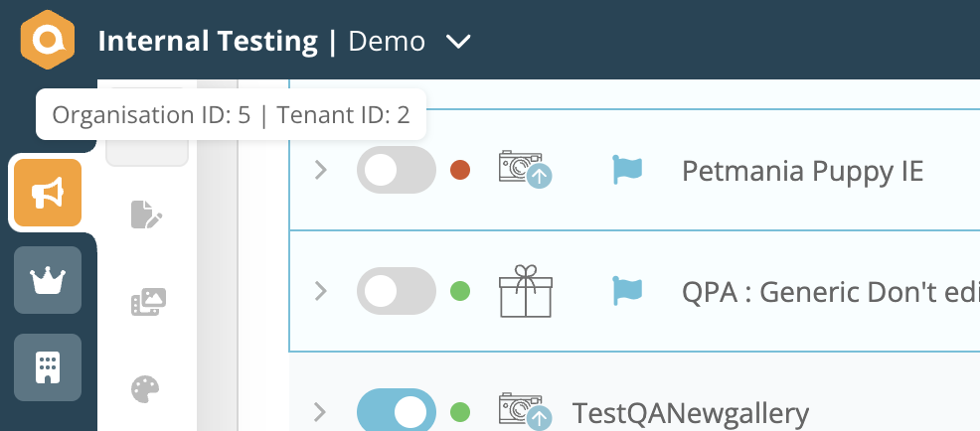Click the gift box icon for QPA Generic

click(523, 291)
